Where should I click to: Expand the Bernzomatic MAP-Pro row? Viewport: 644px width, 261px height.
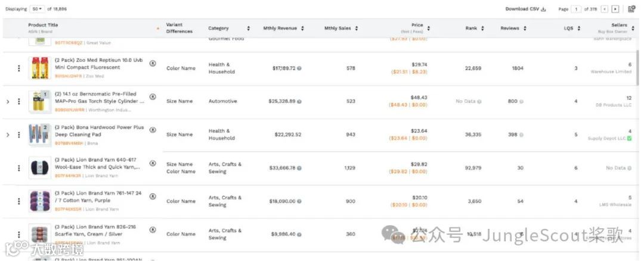tap(8, 102)
